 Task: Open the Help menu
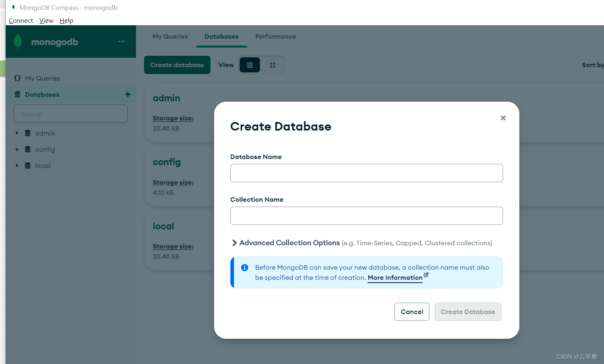point(66,20)
